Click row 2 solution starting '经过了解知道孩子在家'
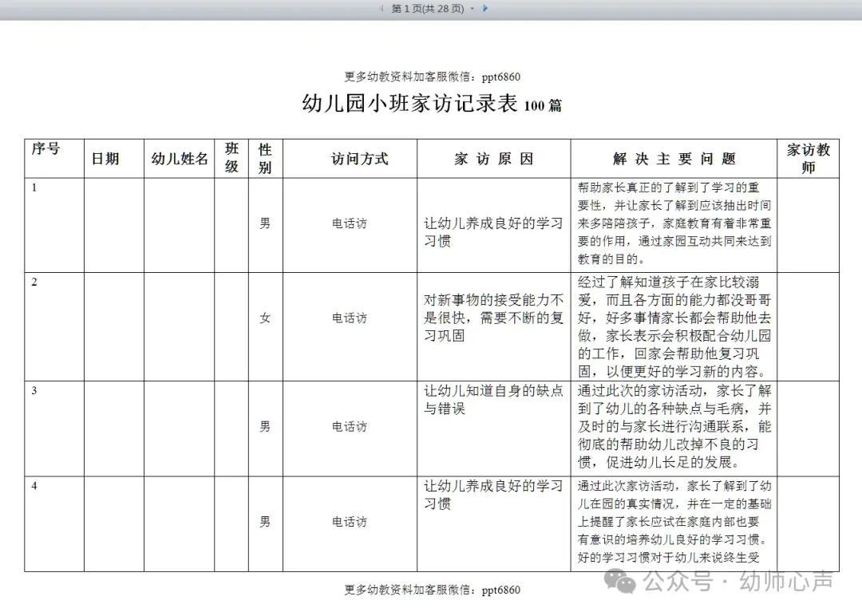862x616 pixels. 674,326
